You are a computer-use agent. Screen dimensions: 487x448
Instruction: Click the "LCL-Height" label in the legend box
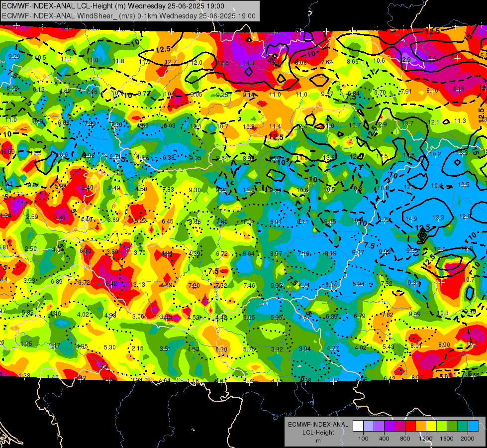[318, 433]
